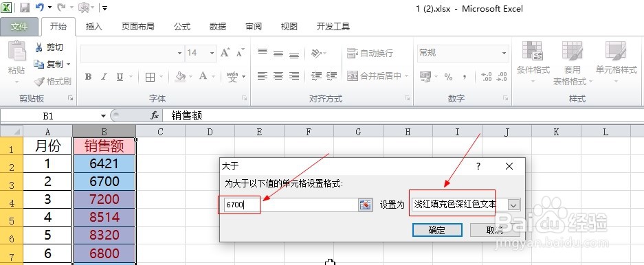The image size is (644, 265).
Task: Click the Format Painter (格式刷) brush
Action: 39,81
